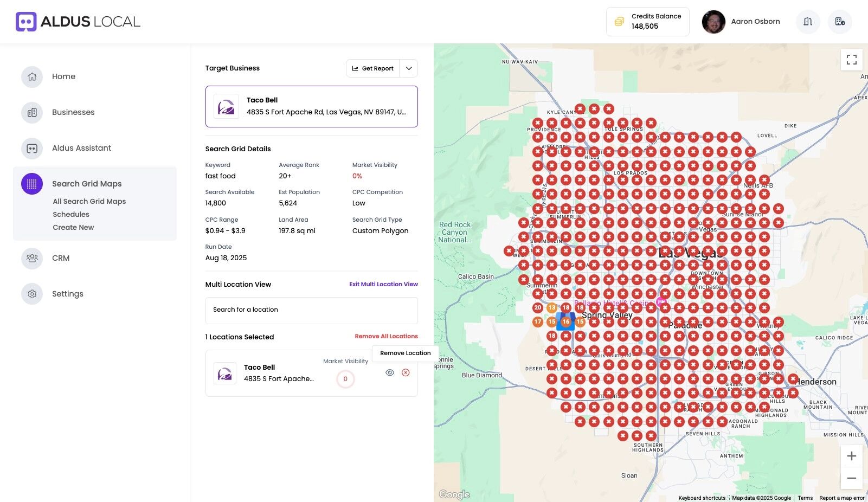Zoom out on the map
868x502 pixels.
point(852,478)
